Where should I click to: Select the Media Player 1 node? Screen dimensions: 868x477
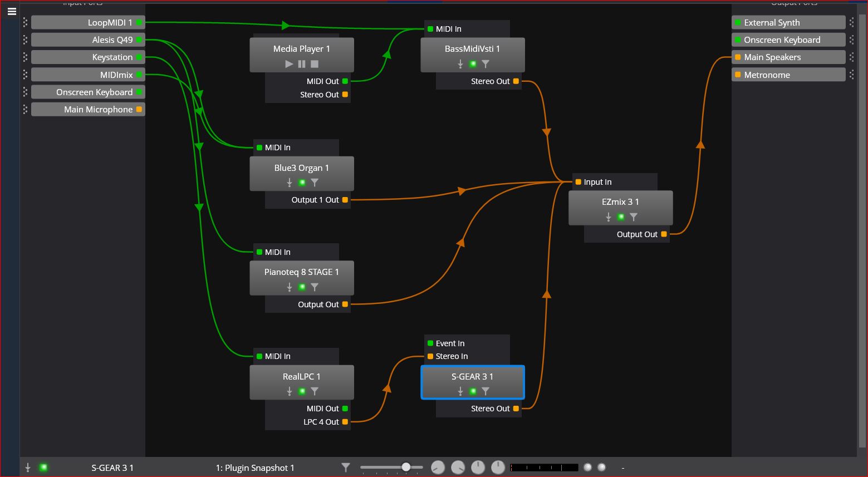pos(302,55)
